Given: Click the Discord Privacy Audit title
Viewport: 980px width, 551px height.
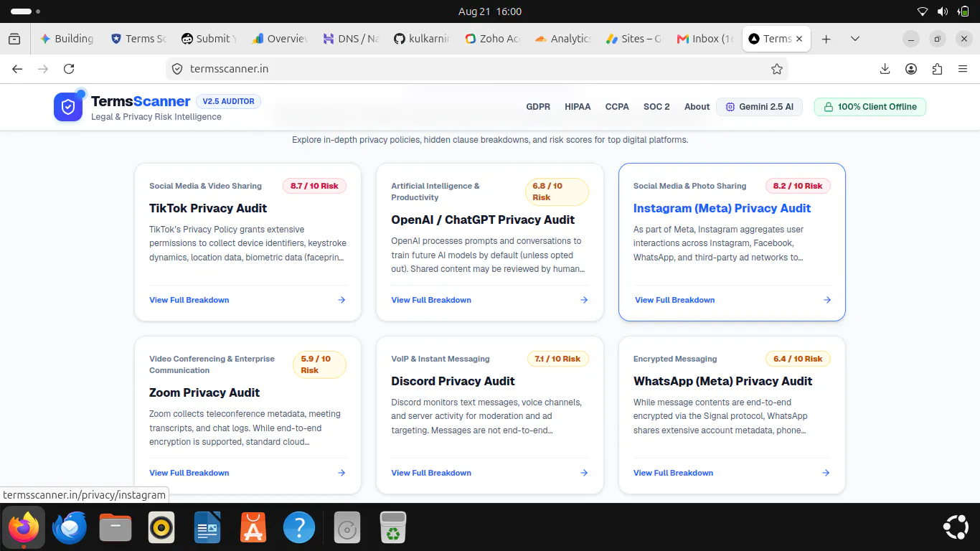Looking at the screenshot, I should (x=453, y=381).
